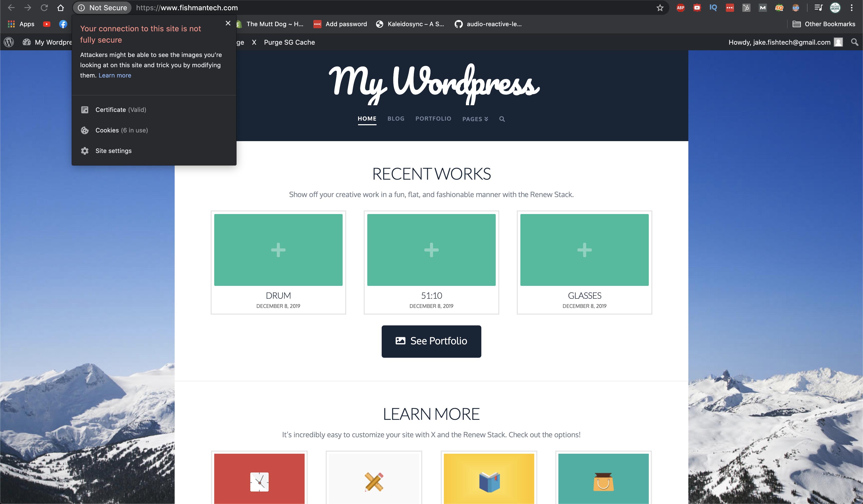Open the Adblock Plus (ABP) extension
Viewport: 863px width, 504px height.
pyautogui.click(x=680, y=7)
